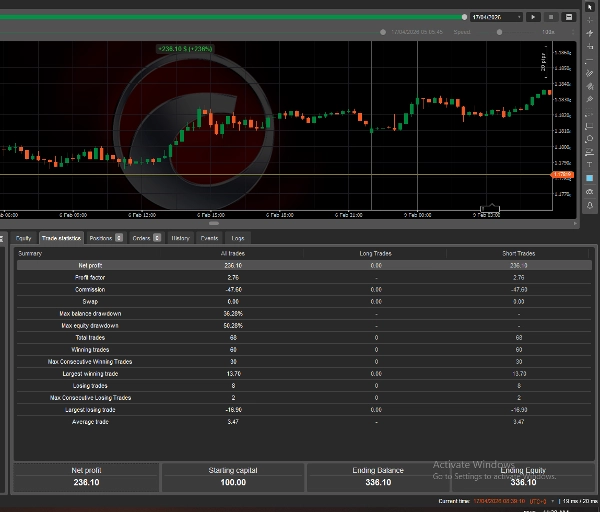600x512 pixels.
Task: Click the Starting capital 100.00 box
Action: 233,477
